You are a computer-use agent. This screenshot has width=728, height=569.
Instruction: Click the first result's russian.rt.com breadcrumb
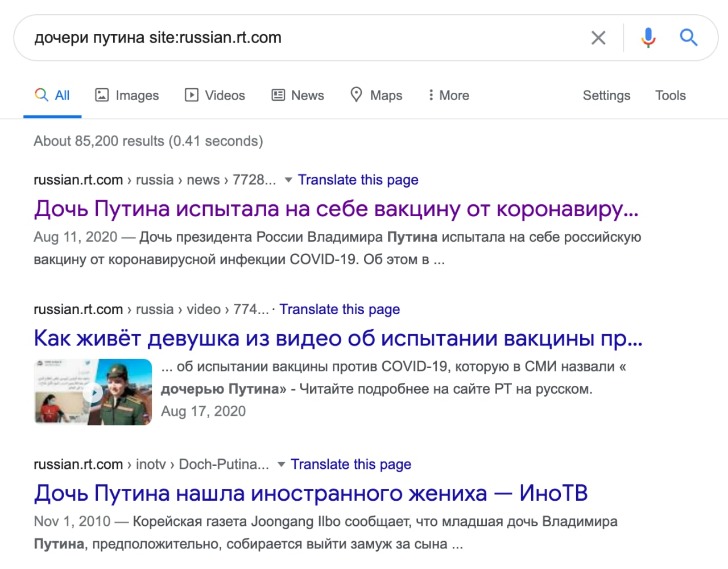78,180
